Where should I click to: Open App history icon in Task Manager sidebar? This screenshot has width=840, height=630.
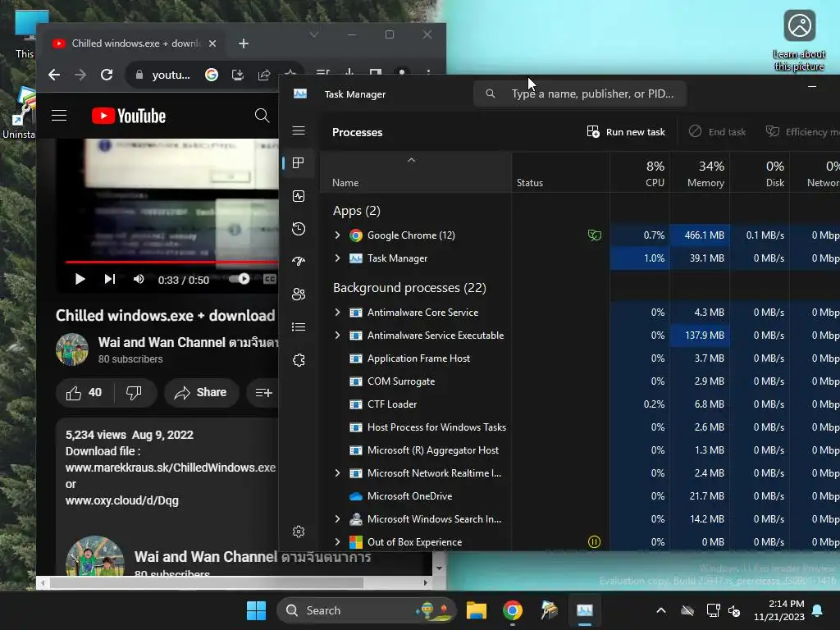299,229
